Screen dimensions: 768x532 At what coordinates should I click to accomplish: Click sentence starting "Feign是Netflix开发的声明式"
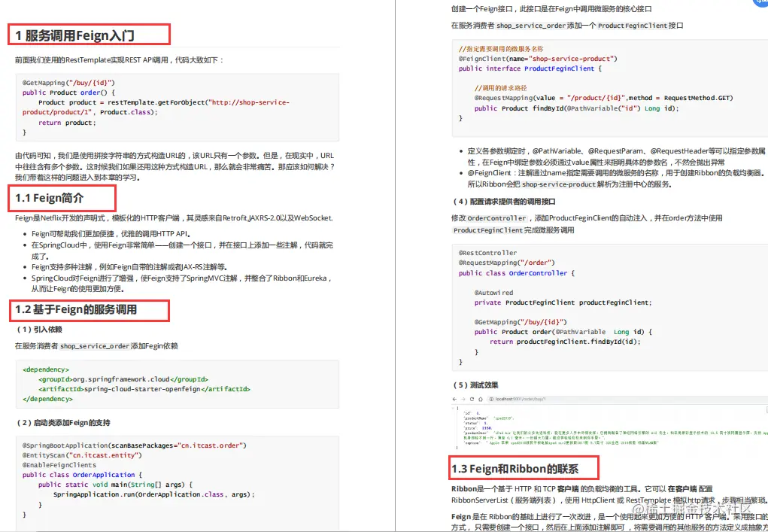[175, 217]
